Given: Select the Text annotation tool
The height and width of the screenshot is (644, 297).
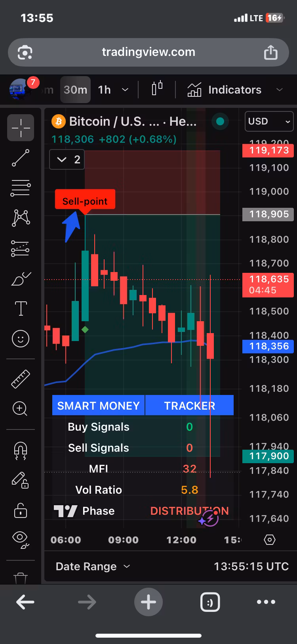Looking at the screenshot, I should [x=21, y=309].
